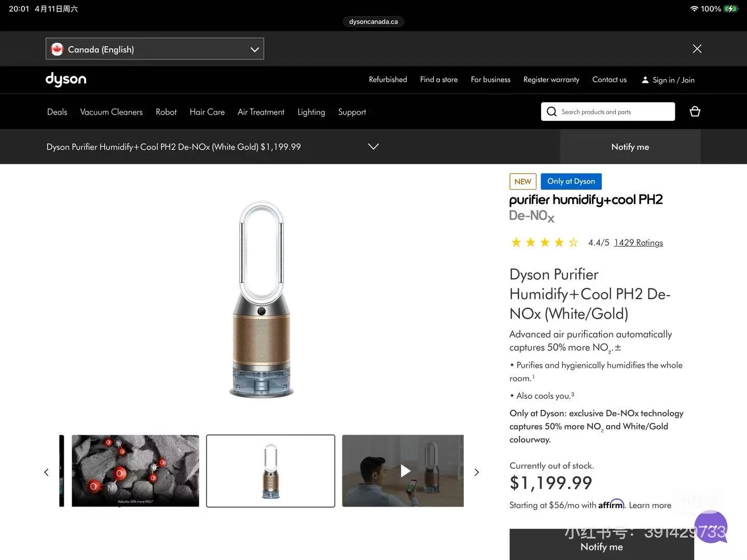747x560 pixels.
Task: Click the bottom Notify me button
Action: click(x=602, y=544)
